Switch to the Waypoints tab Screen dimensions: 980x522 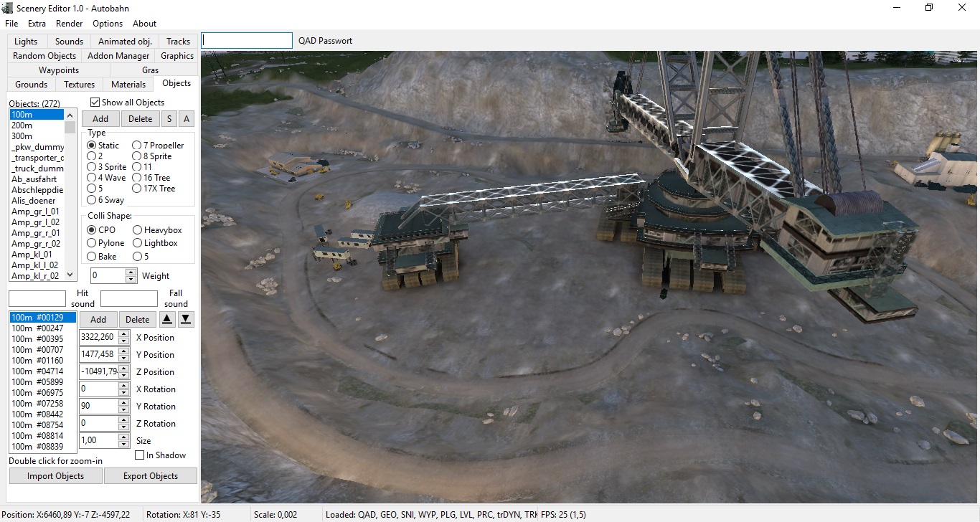click(59, 70)
